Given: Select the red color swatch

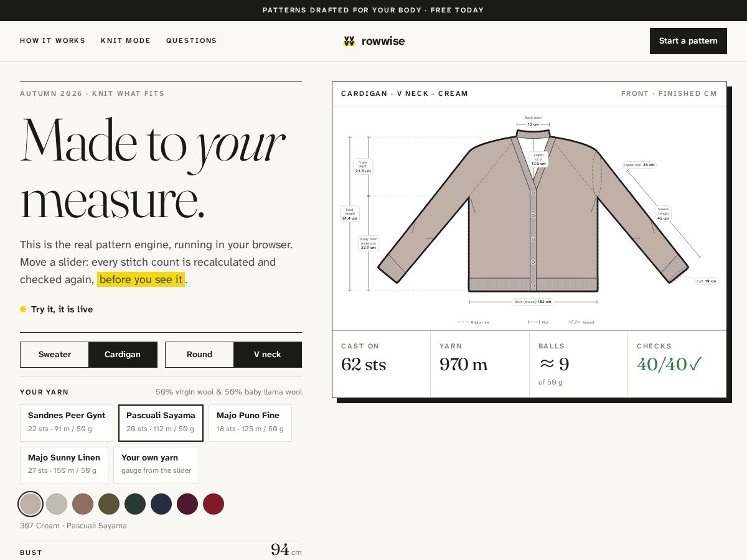Looking at the screenshot, I should click(x=214, y=504).
